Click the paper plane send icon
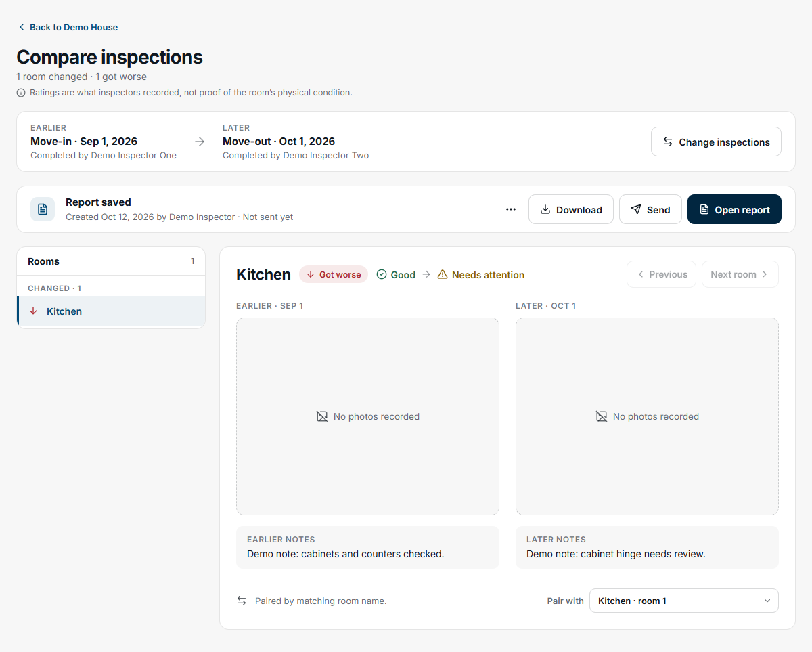This screenshot has height=652, width=812. pyautogui.click(x=636, y=209)
